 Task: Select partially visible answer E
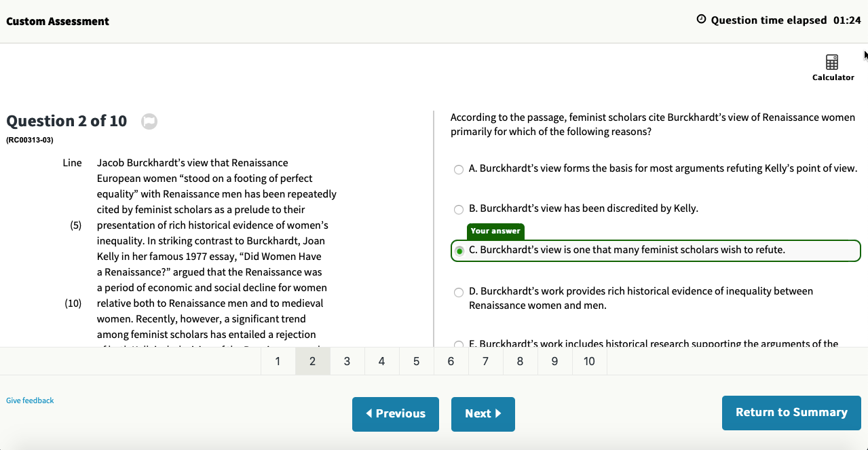pos(459,344)
